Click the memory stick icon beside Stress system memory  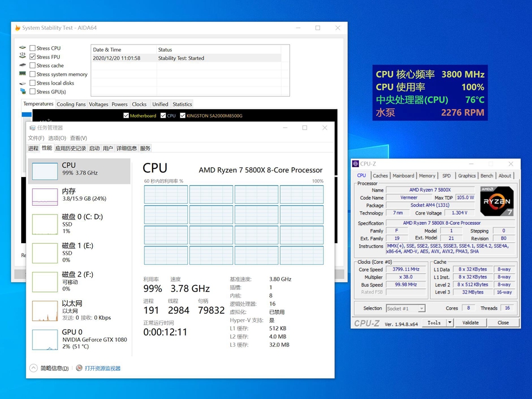pos(23,74)
